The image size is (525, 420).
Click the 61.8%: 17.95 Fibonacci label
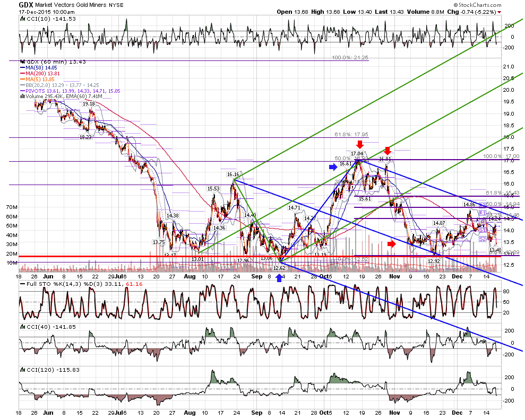[x=351, y=134]
